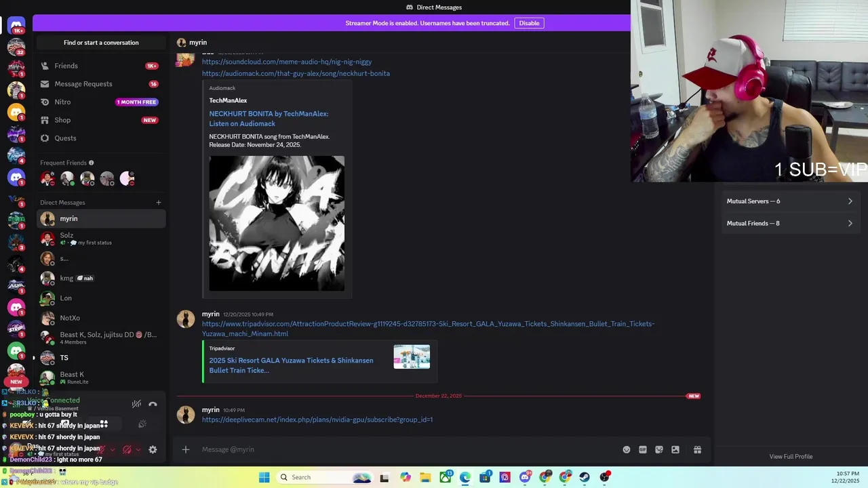This screenshot has width=868, height=488.
Task: Open NECKHURT BONITA embed title link
Action: coord(269,119)
